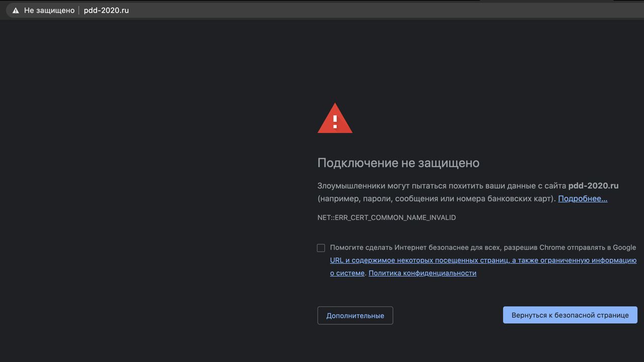Enable the send-data-to-Google checkbox
644x362 pixels.
(x=321, y=248)
